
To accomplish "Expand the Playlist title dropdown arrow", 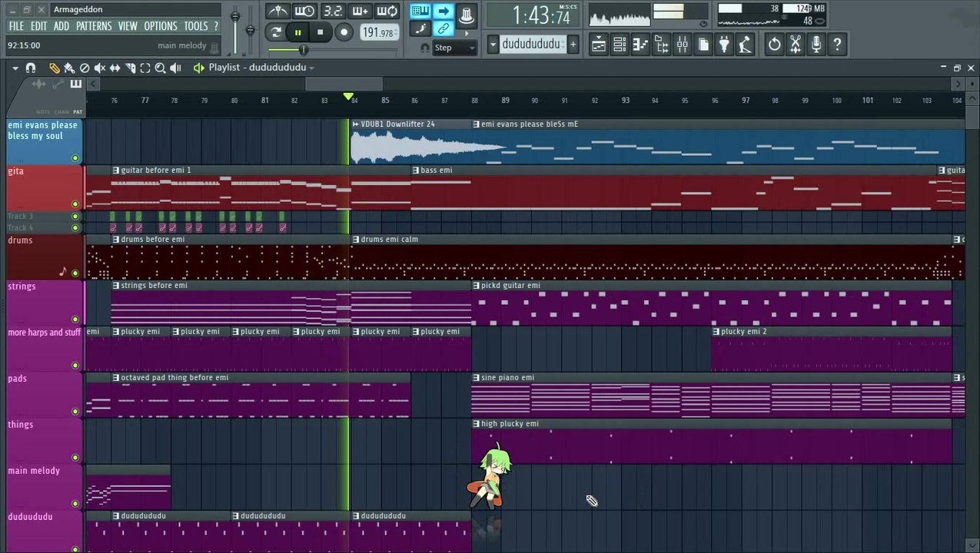I will coord(311,68).
